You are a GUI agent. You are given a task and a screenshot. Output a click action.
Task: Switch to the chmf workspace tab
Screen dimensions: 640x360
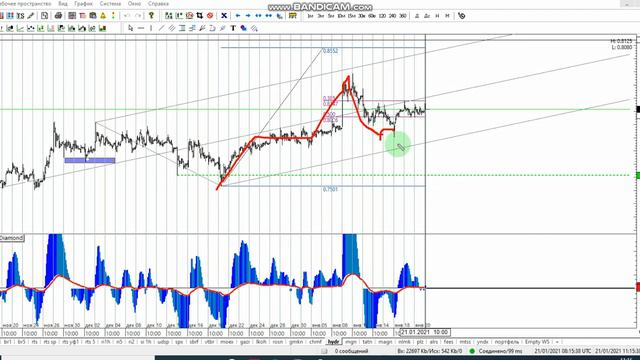tap(315, 342)
